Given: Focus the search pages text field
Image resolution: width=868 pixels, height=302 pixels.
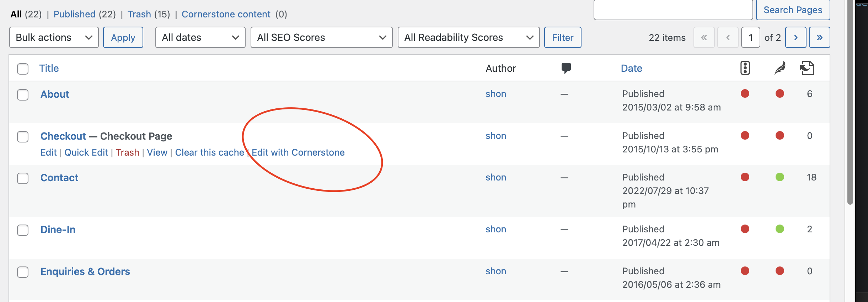Looking at the screenshot, I should coord(673,10).
